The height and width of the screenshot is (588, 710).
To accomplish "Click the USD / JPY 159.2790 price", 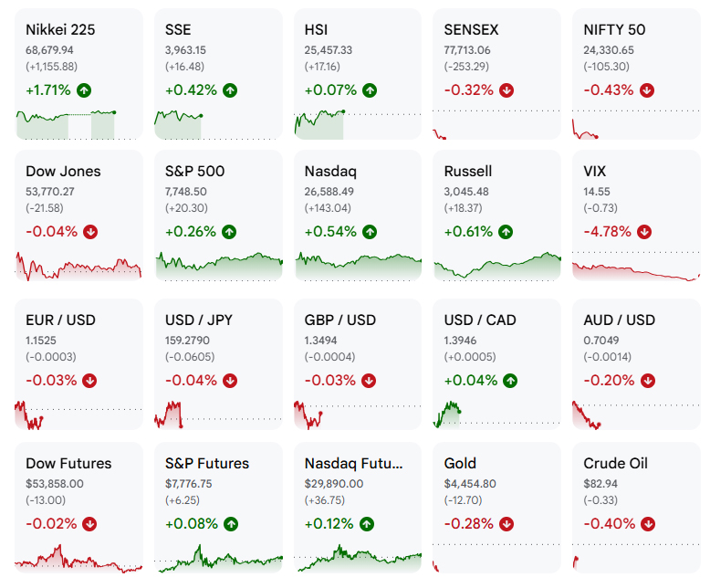I will pyautogui.click(x=187, y=341).
